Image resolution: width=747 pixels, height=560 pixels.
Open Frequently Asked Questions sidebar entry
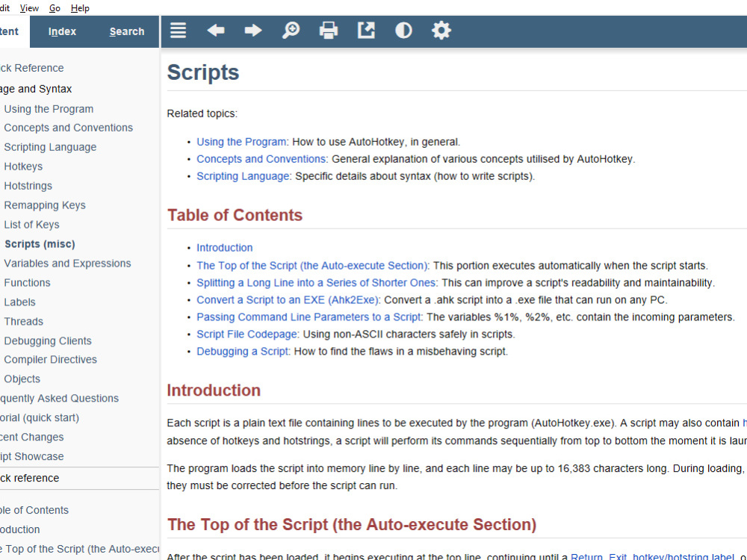click(x=59, y=398)
